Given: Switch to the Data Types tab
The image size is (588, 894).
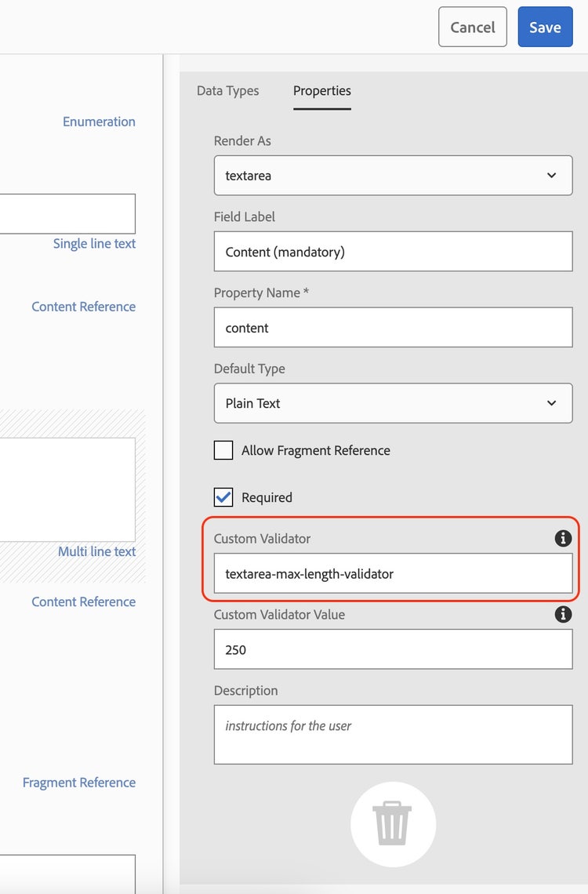Looking at the screenshot, I should pyautogui.click(x=227, y=91).
